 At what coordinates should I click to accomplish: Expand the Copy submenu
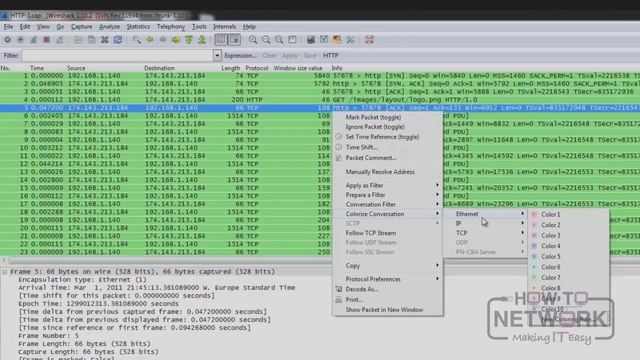point(388,266)
